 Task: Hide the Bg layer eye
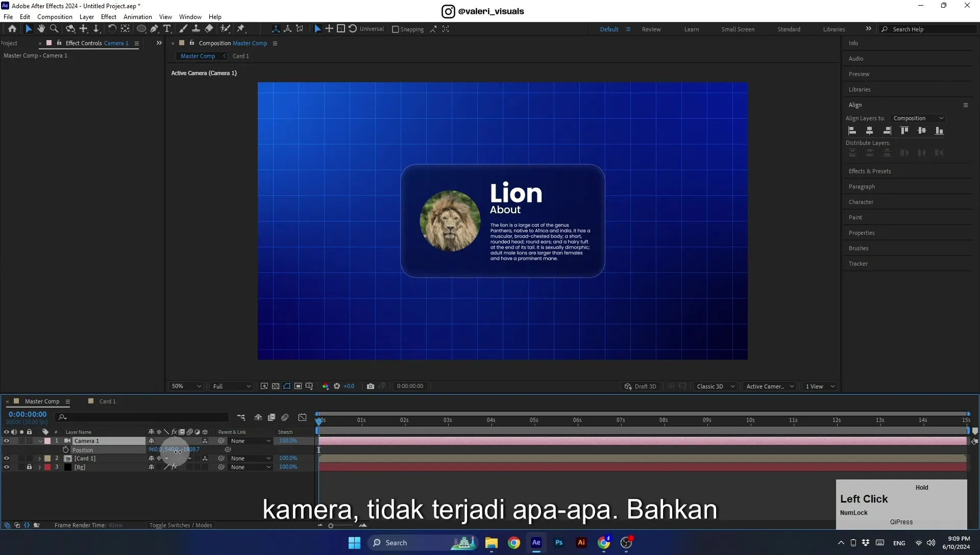pyautogui.click(x=7, y=467)
